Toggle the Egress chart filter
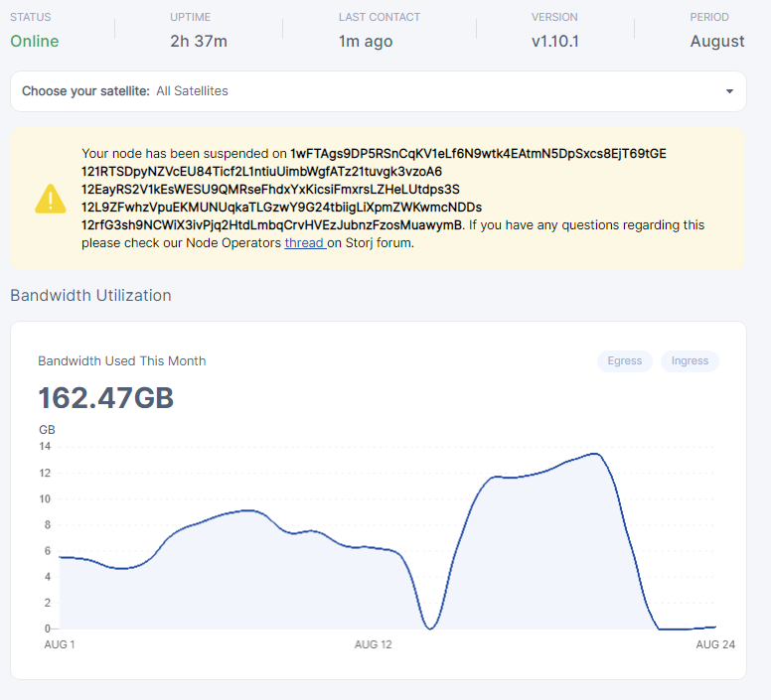 coord(624,361)
